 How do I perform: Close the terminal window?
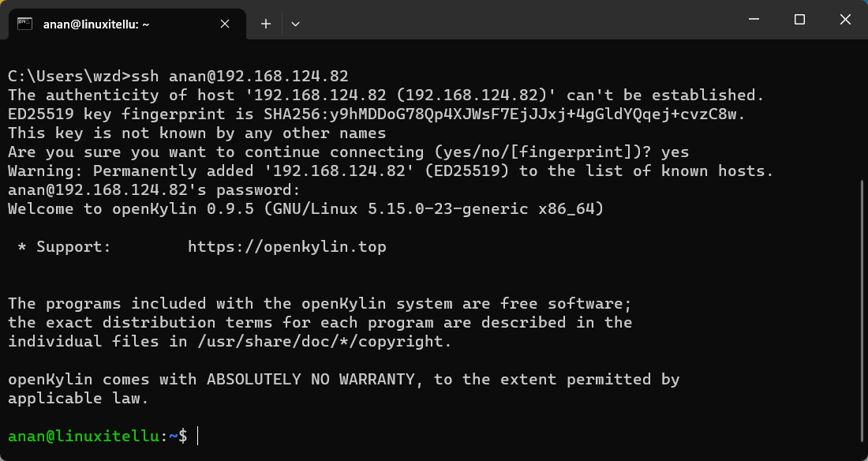tap(845, 20)
